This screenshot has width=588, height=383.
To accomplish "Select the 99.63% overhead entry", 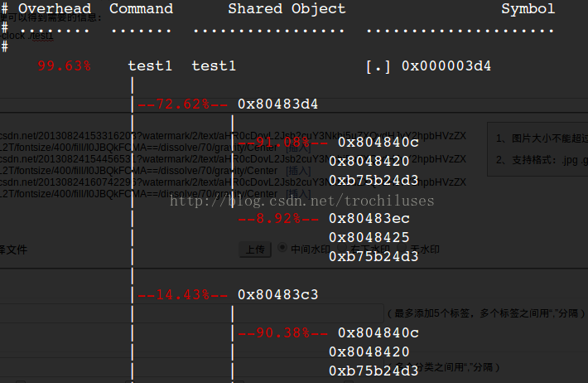I will (x=64, y=66).
